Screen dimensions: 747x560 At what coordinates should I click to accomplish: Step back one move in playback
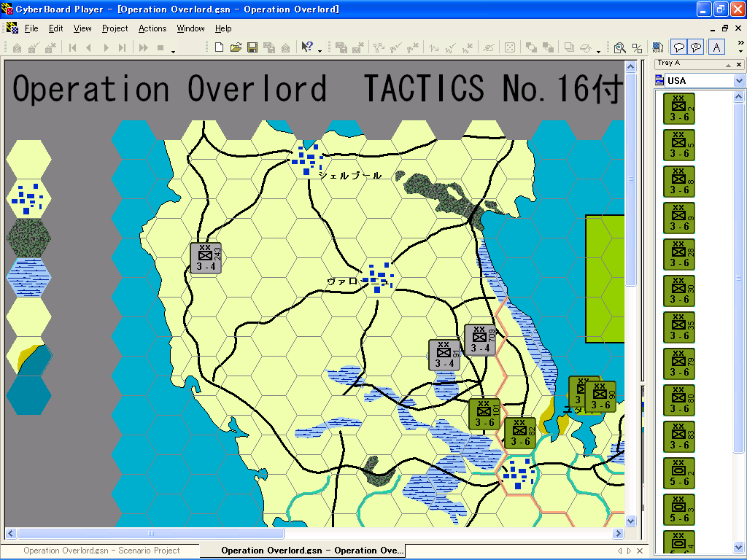[88, 47]
